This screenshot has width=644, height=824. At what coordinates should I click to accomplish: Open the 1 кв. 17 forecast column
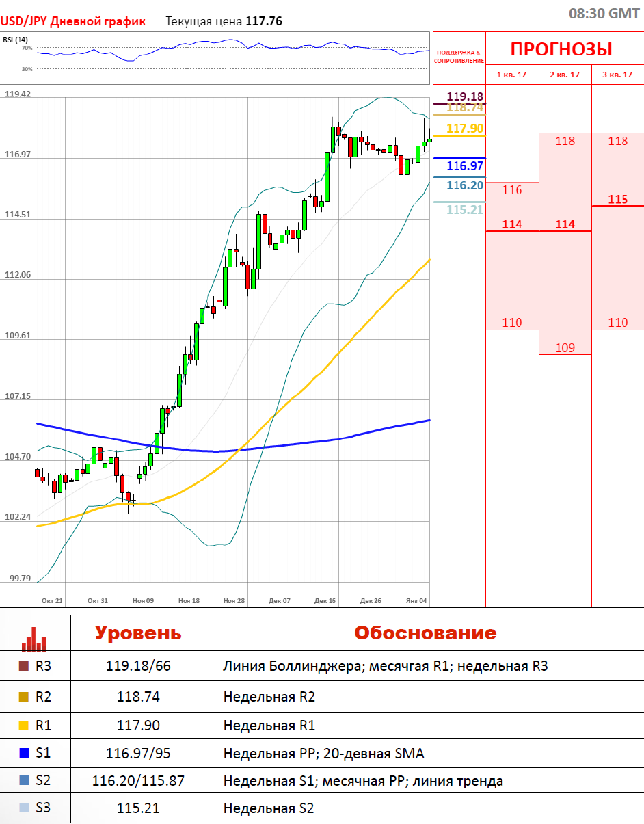511,75
